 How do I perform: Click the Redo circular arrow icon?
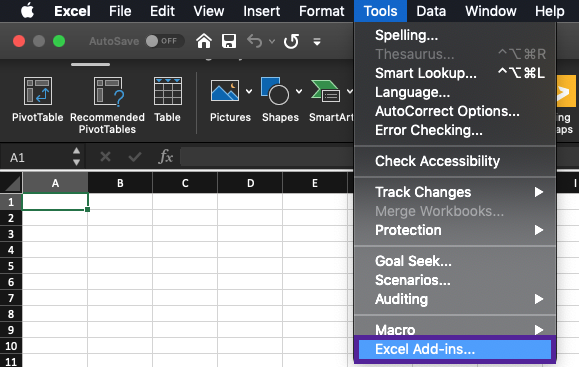point(291,41)
